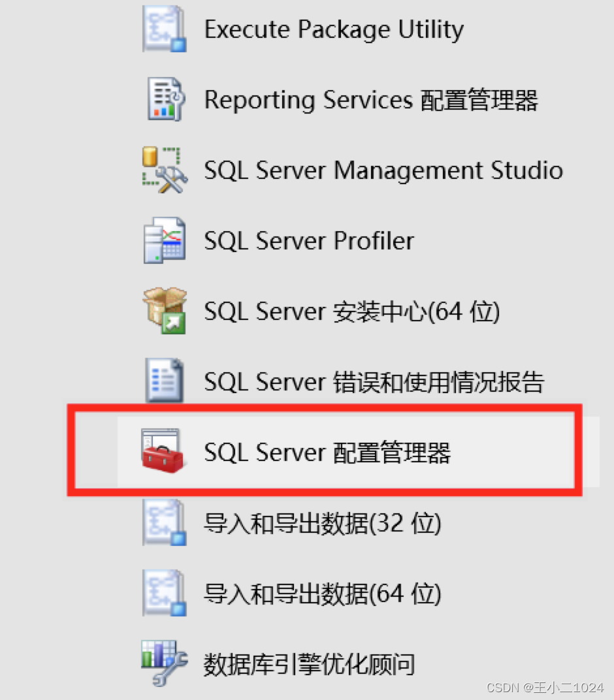The width and height of the screenshot is (614, 700).
Task: Open Execute Package Utility
Action: pos(333,29)
